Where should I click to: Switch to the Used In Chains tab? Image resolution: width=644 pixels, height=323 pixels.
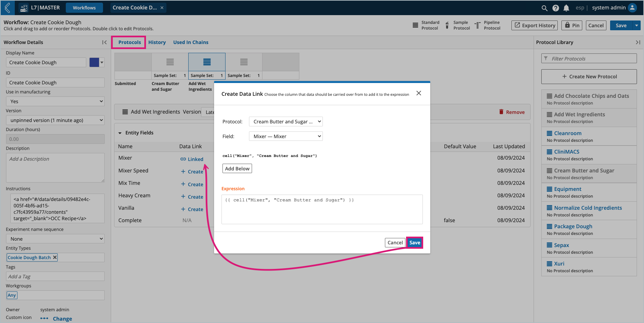point(191,42)
